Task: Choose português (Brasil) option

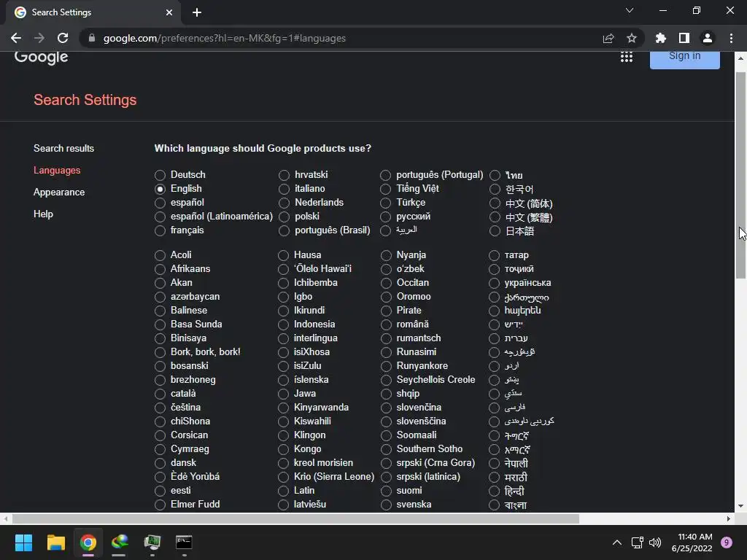Action: (x=284, y=230)
